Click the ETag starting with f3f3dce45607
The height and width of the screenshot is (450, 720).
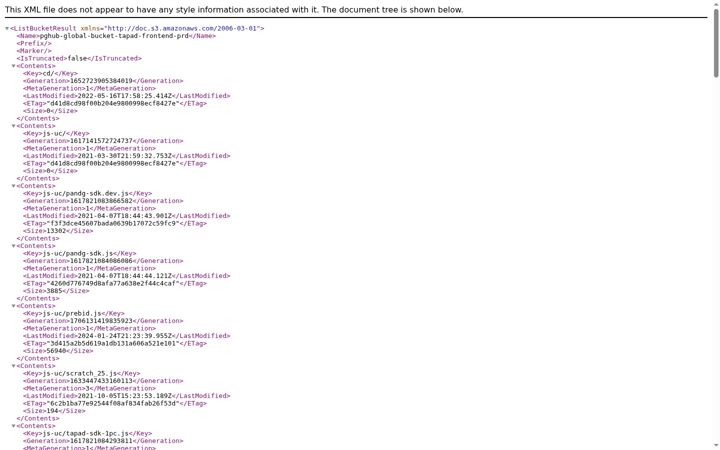(x=113, y=224)
